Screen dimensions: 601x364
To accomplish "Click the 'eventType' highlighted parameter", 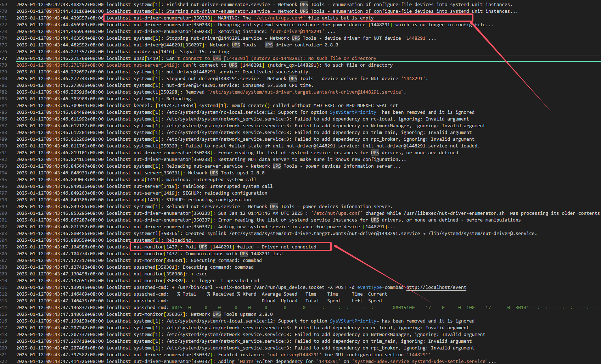I will (369, 287).
